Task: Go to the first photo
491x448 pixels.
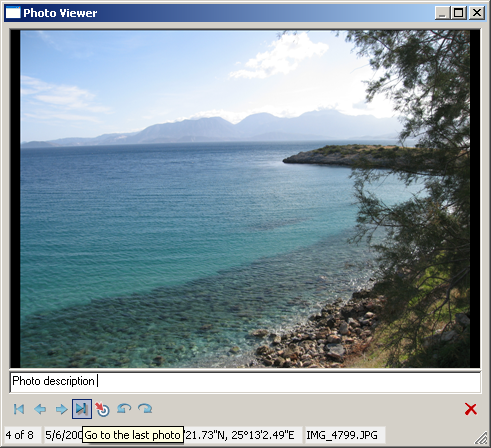Action: (x=19, y=409)
